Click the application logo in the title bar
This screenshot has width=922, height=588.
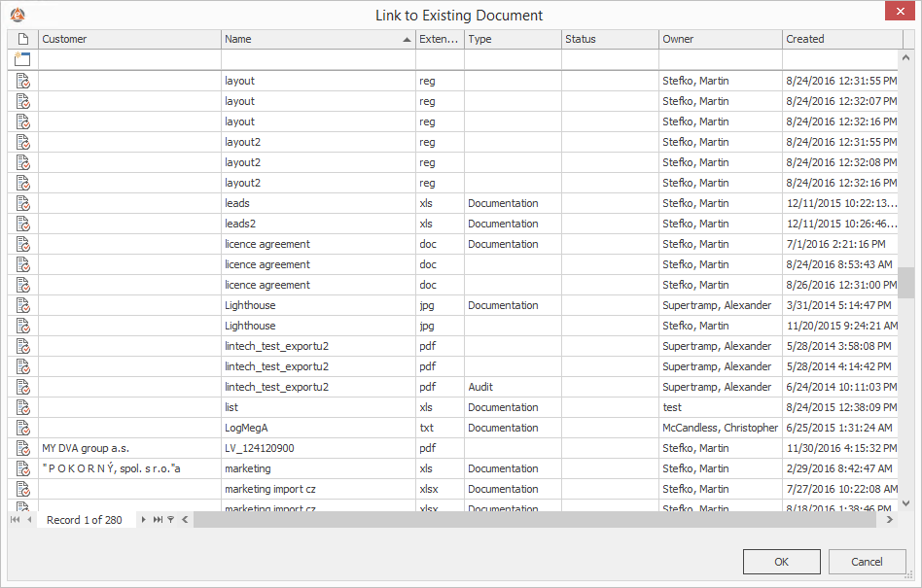point(18,15)
